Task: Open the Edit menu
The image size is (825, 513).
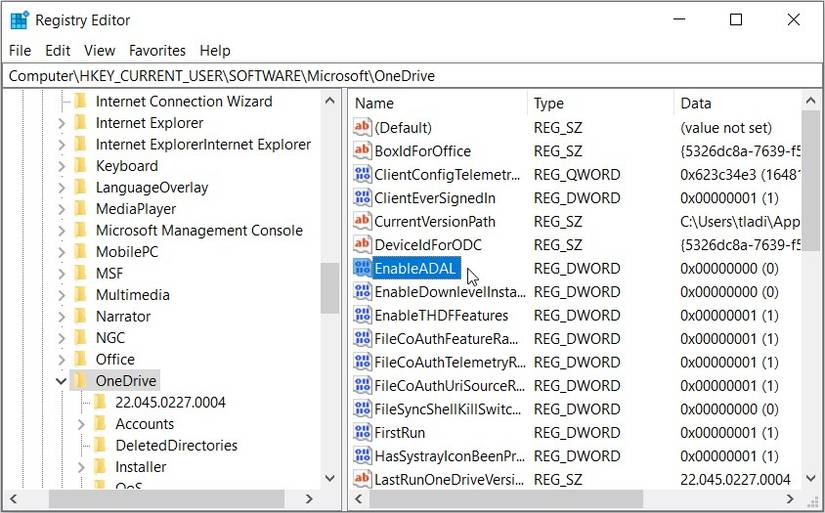Action: coord(57,51)
